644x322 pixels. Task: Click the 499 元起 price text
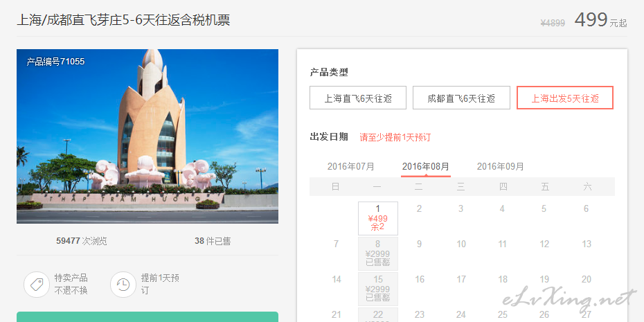click(601, 19)
